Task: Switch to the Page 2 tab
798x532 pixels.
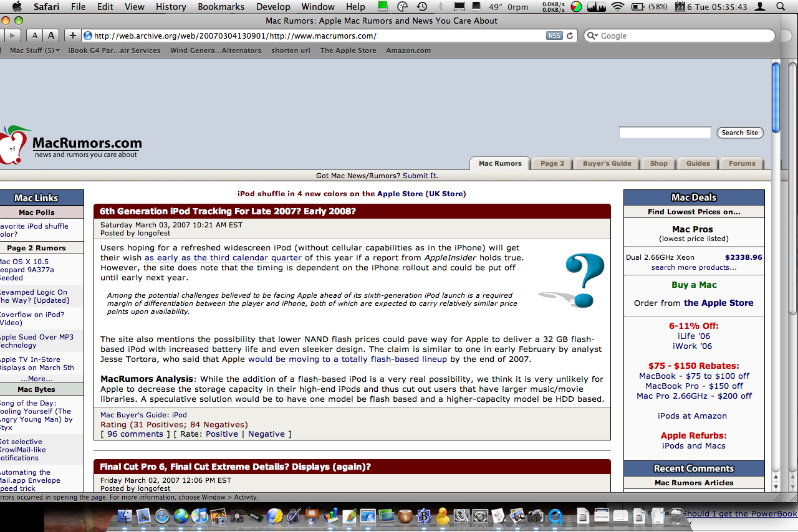Action: click(552, 163)
